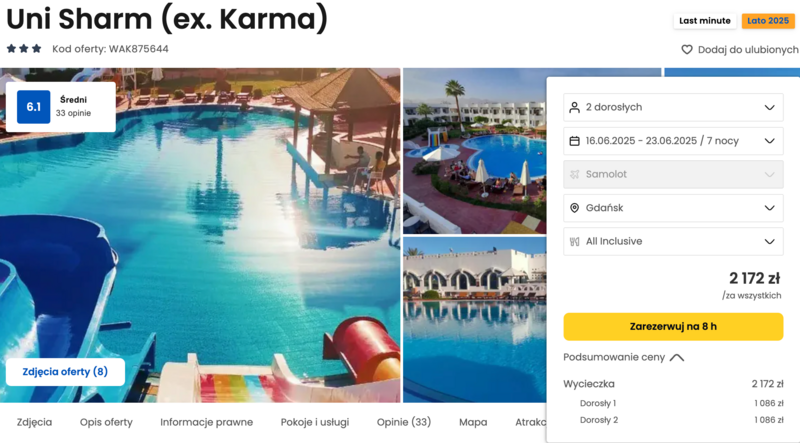The image size is (800, 443).
Task: Expand the 2 dorosłych guests dropdown
Action: [x=673, y=107]
